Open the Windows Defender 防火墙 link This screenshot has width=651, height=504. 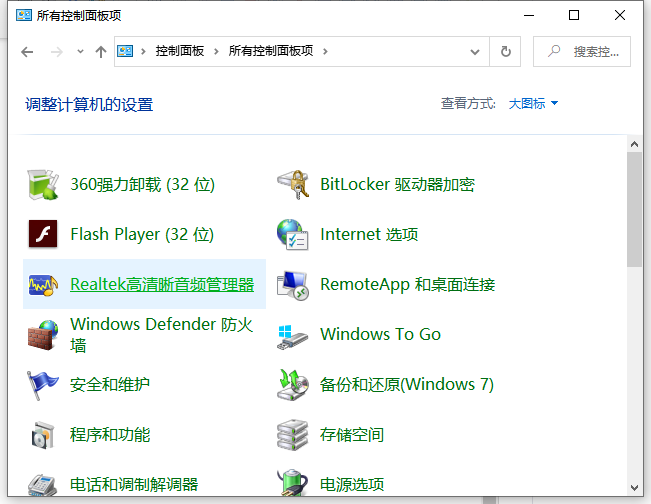[x=162, y=335]
